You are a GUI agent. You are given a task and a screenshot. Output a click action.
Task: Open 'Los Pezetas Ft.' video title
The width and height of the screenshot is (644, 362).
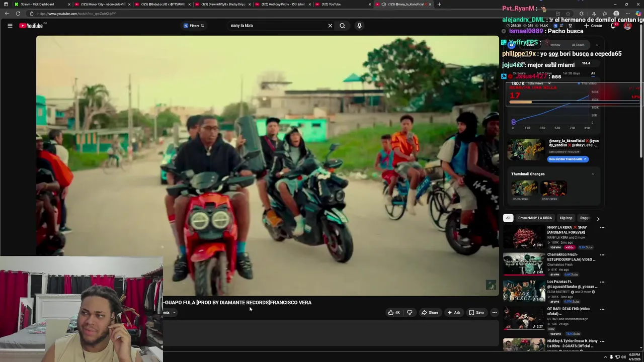(573, 284)
